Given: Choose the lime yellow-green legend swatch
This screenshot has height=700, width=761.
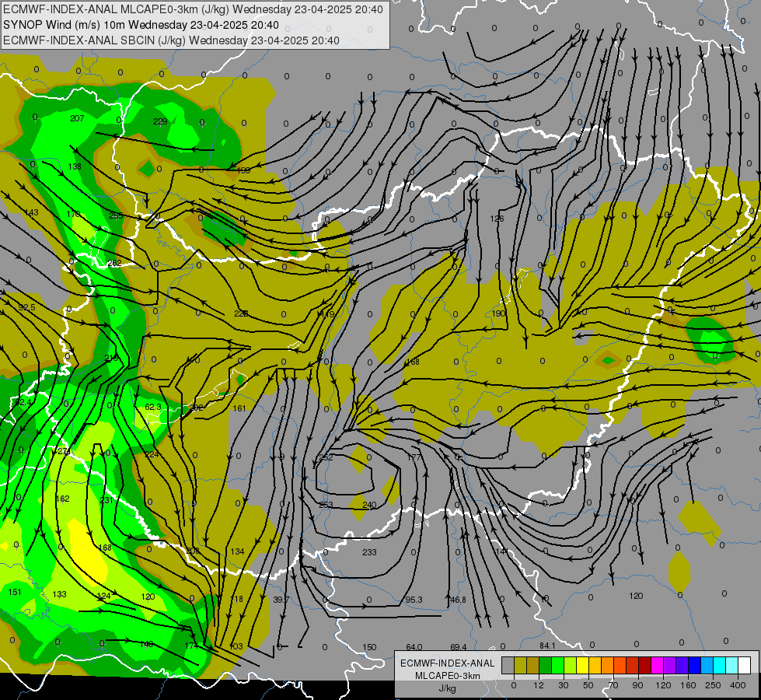Looking at the screenshot, I should point(571,665).
